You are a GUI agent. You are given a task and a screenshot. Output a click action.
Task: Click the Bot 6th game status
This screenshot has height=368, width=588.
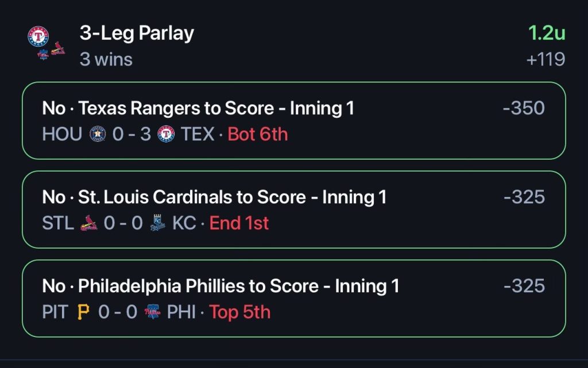258,134
